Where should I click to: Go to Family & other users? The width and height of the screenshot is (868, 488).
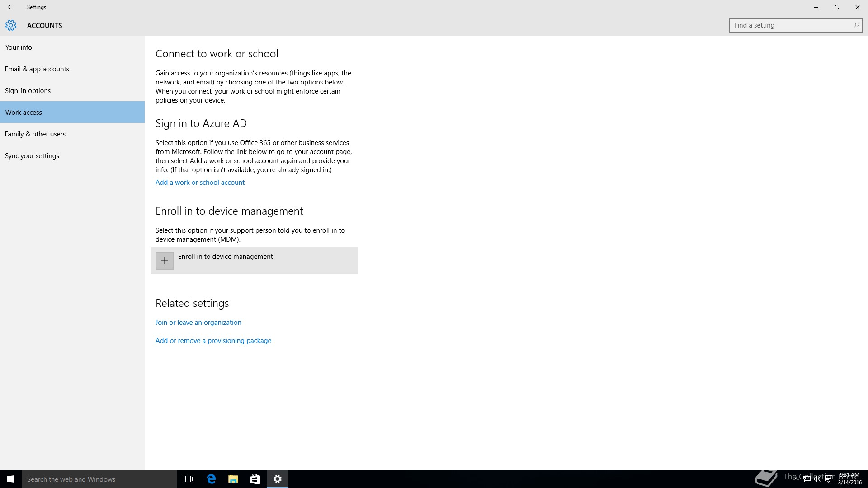pos(35,134)
